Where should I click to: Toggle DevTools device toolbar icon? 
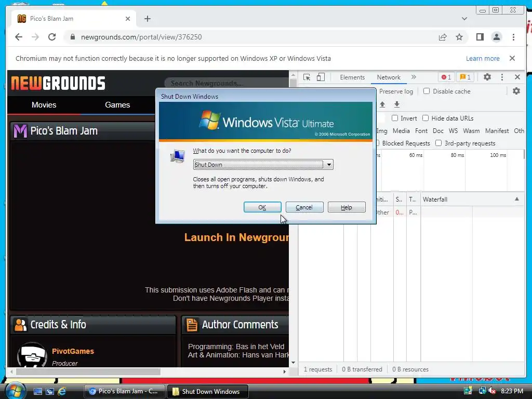pyautogui.click(x=321, y=77)
